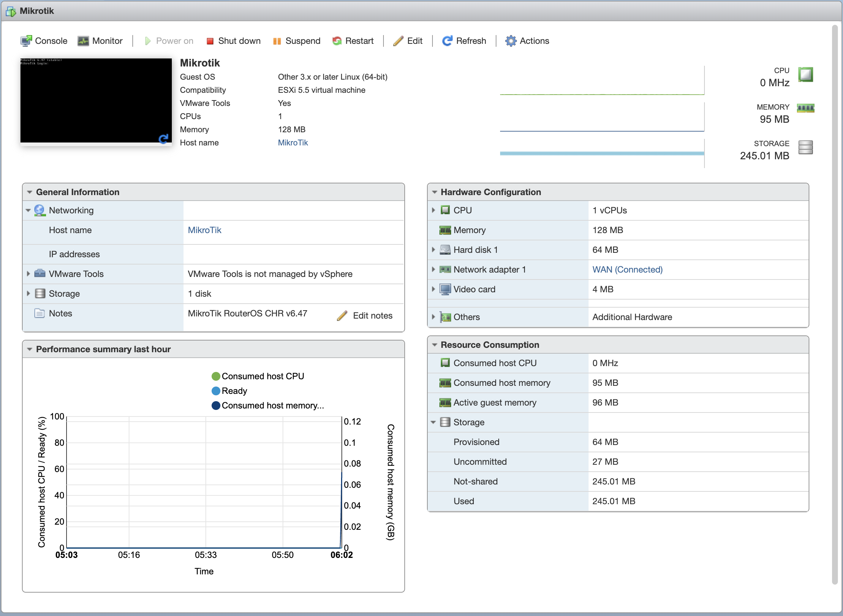Click the 'Additional Hardware' value

[632, 317]
